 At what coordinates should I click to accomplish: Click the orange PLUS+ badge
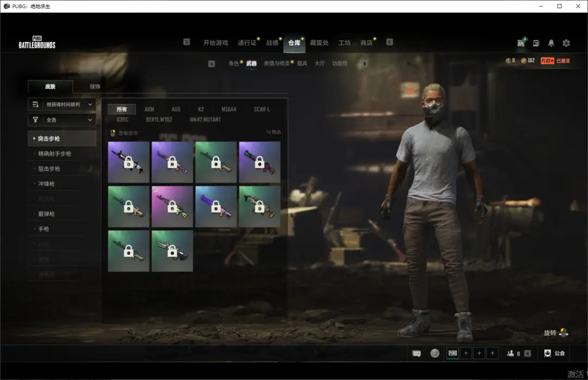pyautogui.click(x=548, y=61)
